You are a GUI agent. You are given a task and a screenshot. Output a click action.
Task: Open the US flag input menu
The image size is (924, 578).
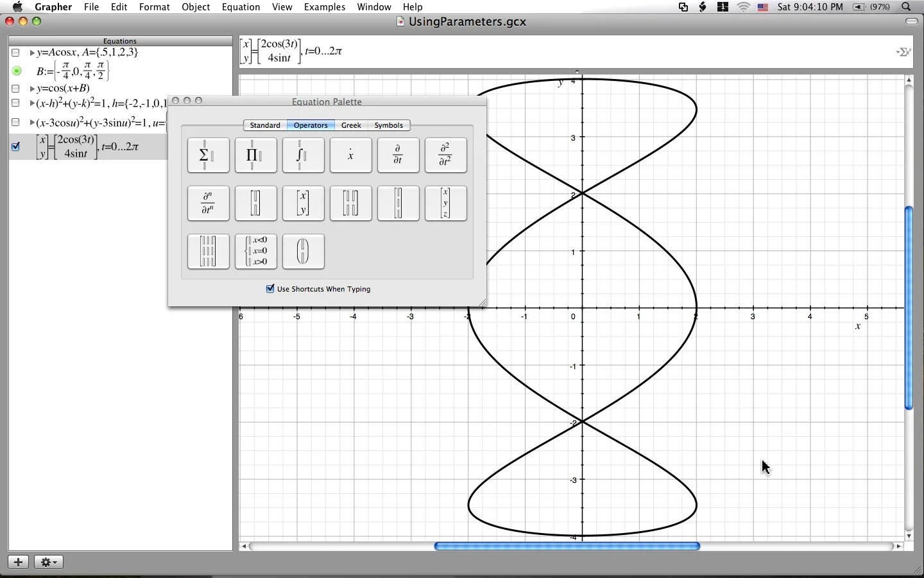[763, 7]
